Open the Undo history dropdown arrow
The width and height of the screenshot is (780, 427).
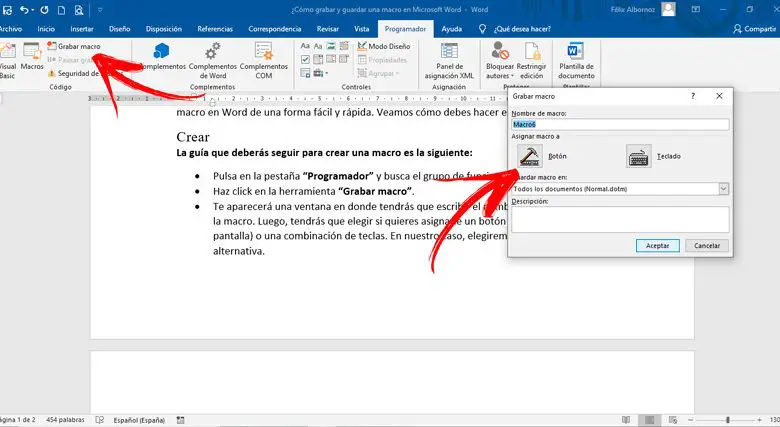click(32, 9)
